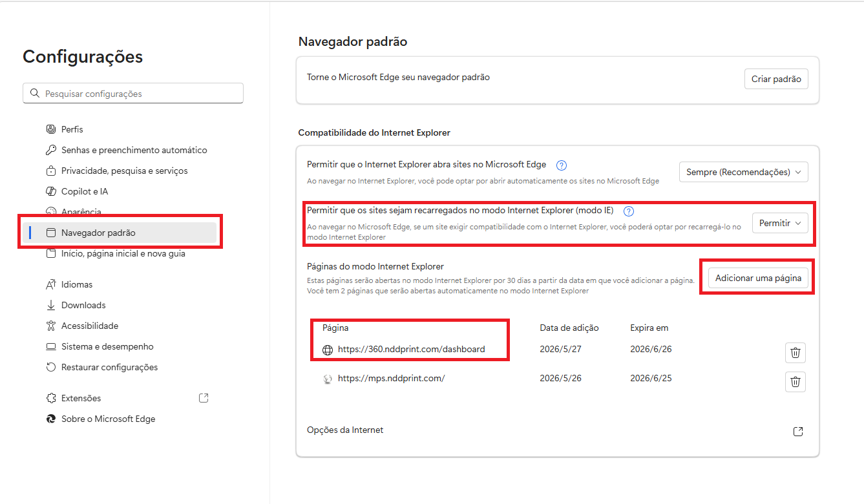Click the Criar padrão button
Viewport: 864px width, 504px height.
(x=776, y=79)
